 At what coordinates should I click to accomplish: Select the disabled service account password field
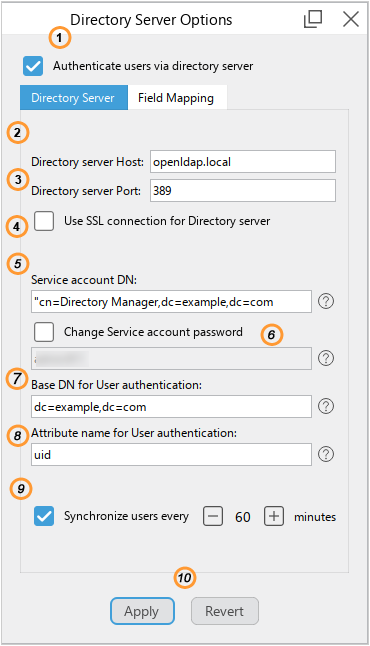click(171, 358)
